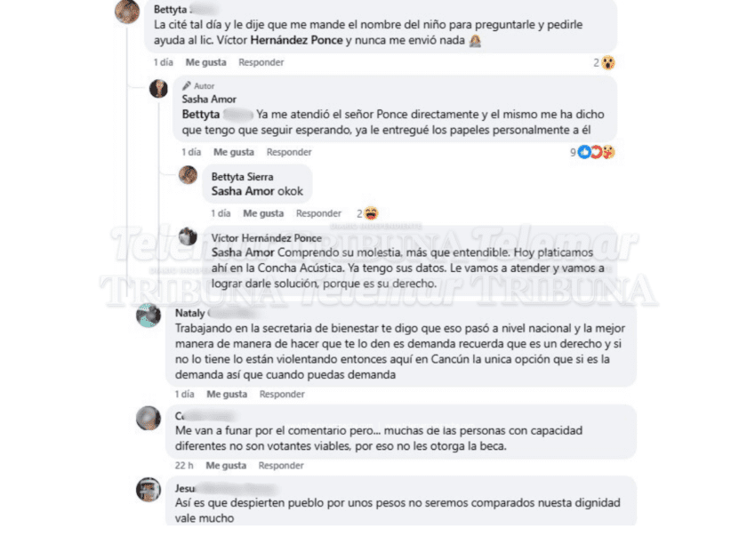Open Nataly's profile avatar
Screen dimensions: 747x560
[149, 316]
